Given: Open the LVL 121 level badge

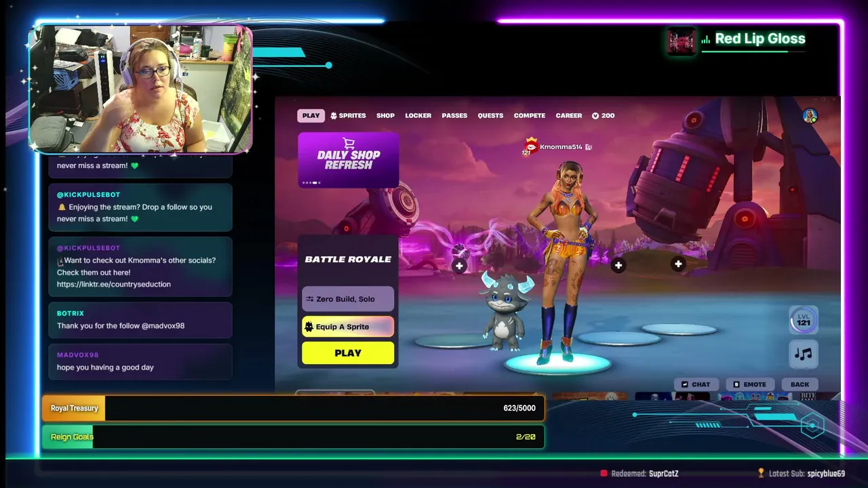Looking at the screenshot, I should (x=804, y=320).
